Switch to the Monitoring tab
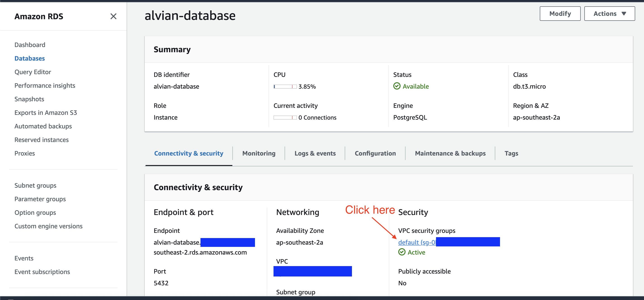The width and height of the screenshot is (644, 300). tap(259, 153)
